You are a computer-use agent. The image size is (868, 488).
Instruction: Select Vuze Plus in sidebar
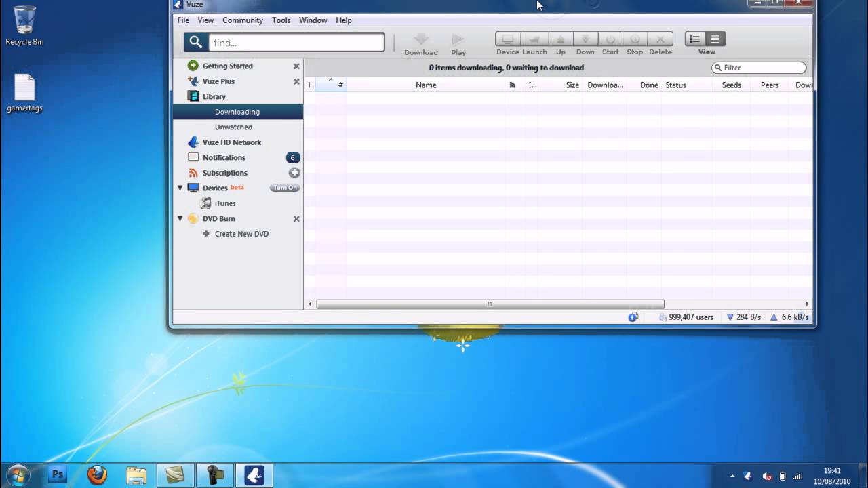tap(218, 81)
